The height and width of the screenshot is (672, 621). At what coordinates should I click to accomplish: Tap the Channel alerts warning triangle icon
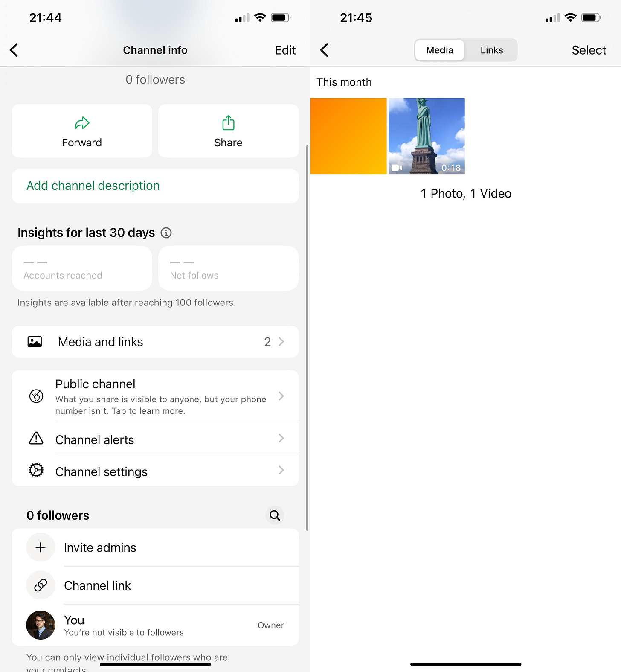pos(36,438)
